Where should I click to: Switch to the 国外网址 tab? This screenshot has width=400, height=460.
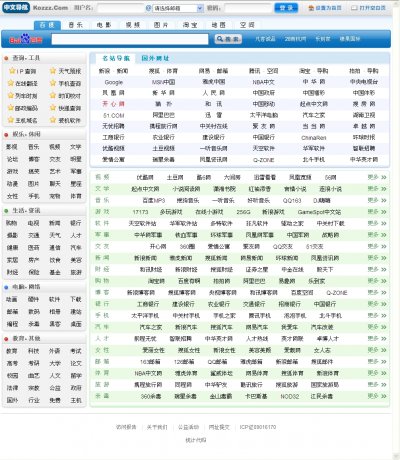pos(155,58)
